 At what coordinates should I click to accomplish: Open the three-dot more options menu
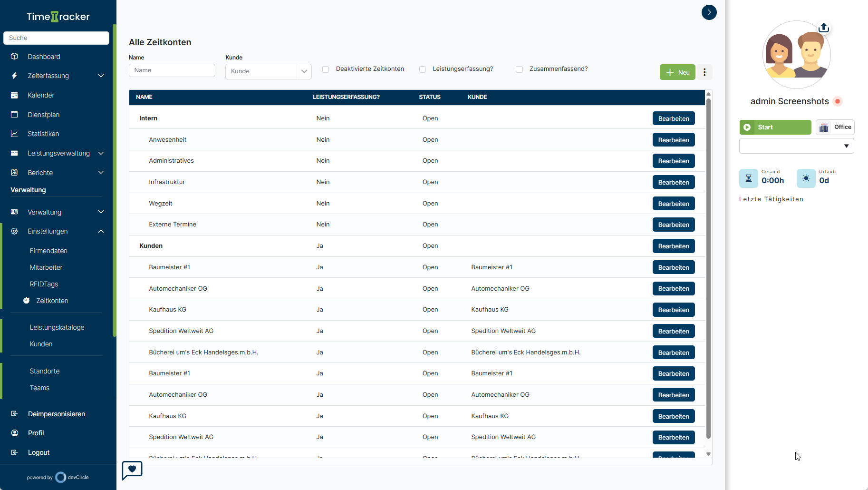(704, 72)
